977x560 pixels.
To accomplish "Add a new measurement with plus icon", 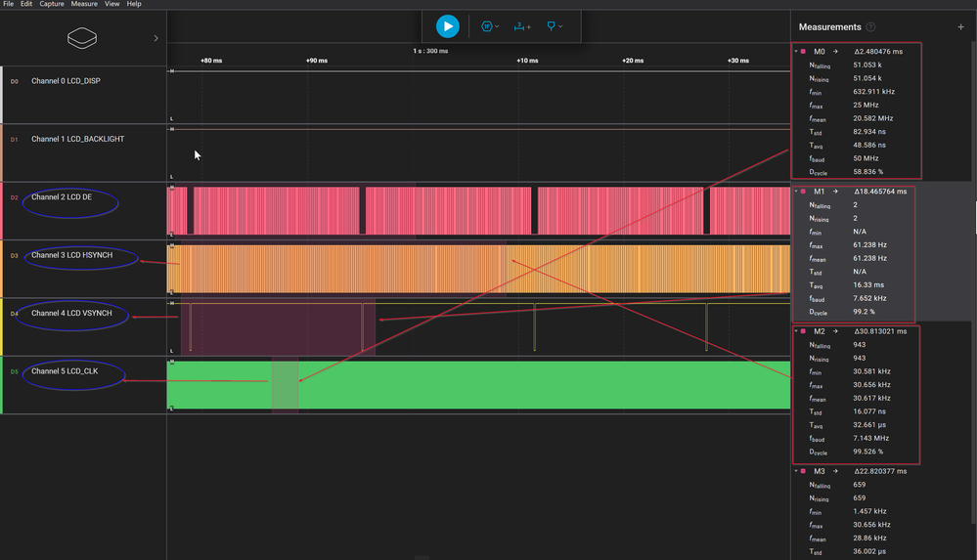I will coord(960,27).
